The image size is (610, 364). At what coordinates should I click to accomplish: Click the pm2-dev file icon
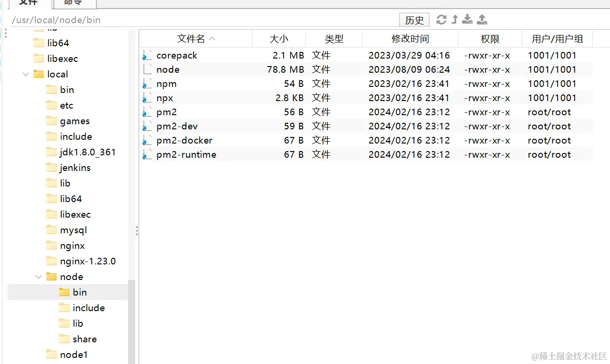coord(147,127)
